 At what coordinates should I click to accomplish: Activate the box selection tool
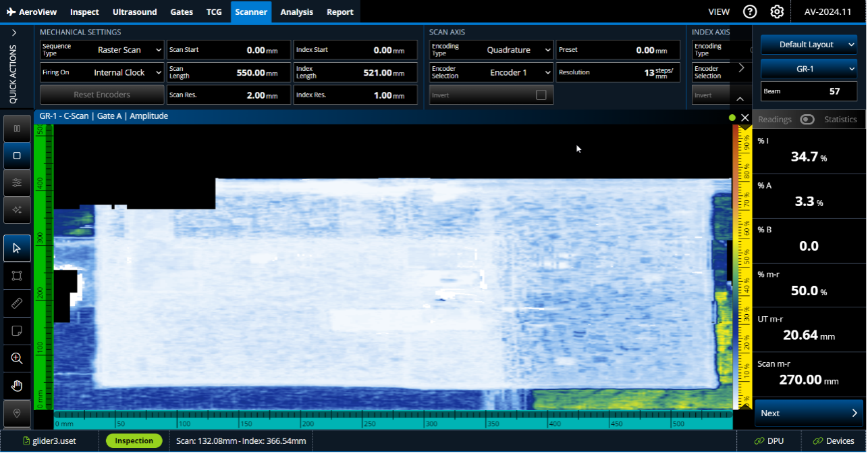tap(17, 276)
